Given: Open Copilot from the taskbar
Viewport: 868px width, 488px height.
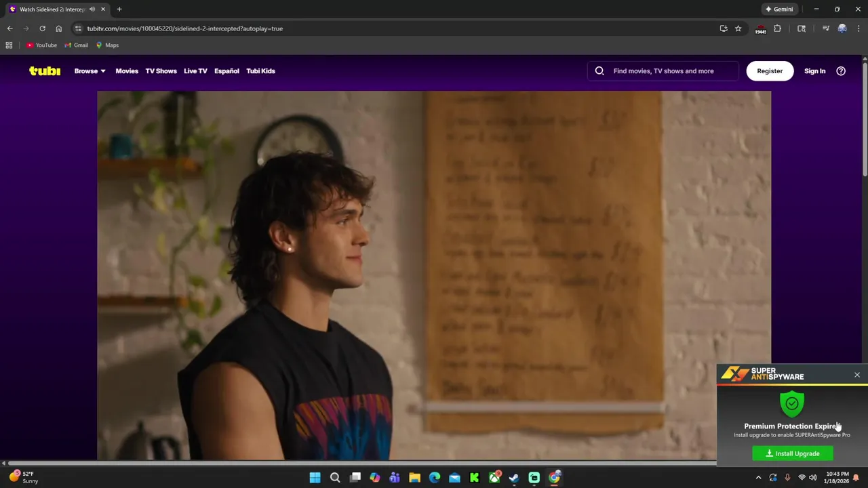Looking at the screenshot, I should (x=374, y=478).
